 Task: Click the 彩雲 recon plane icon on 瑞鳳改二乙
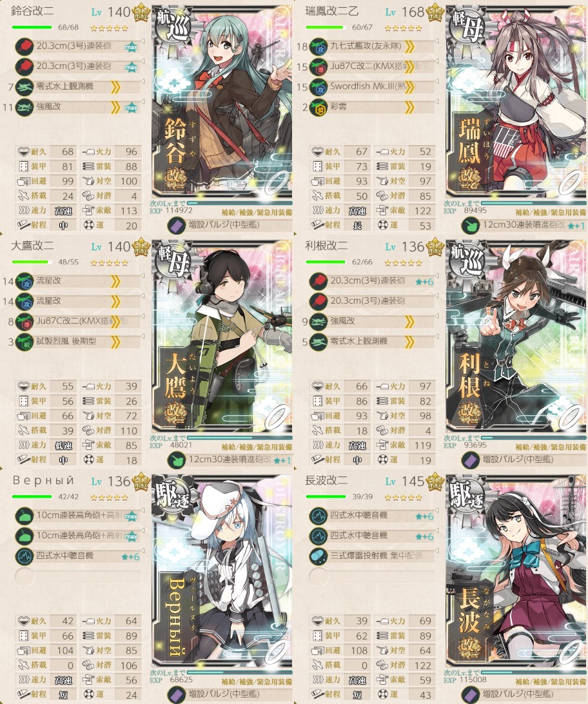tap(318, 108)
